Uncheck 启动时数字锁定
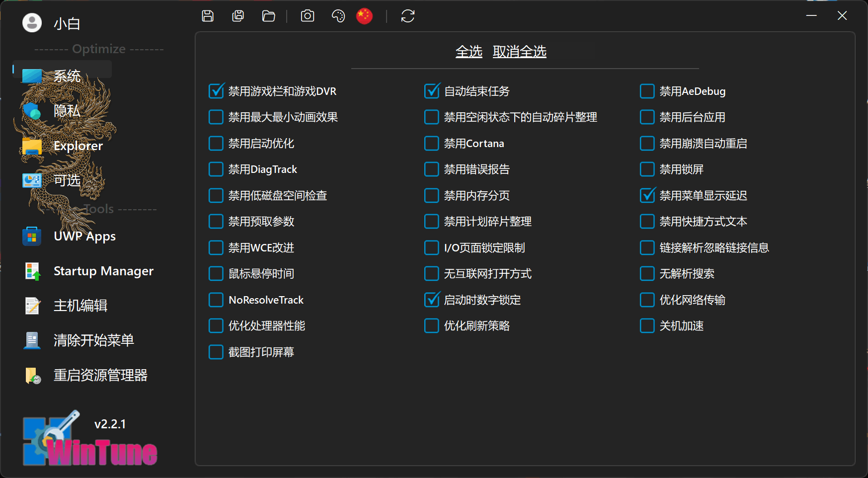868x478 pixels. click(432, 300)
